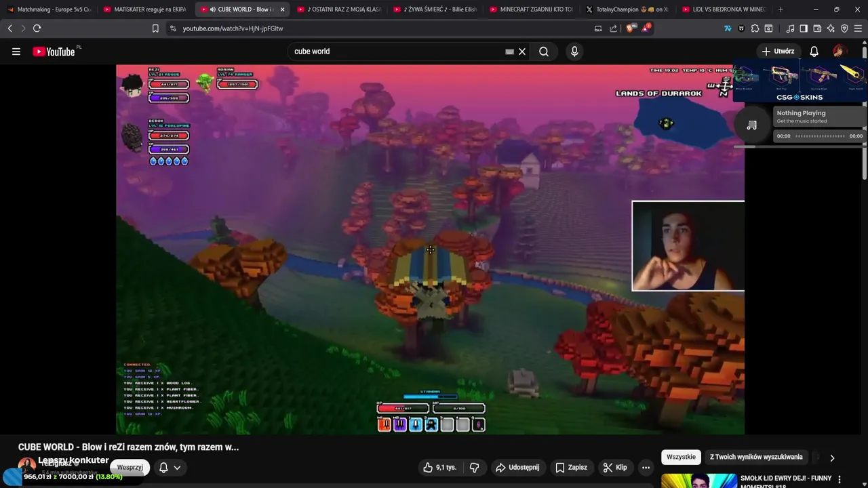The image size is (868, 488).
Task: Open the Brave Rewards triangle icon
Action: [645, 28]
